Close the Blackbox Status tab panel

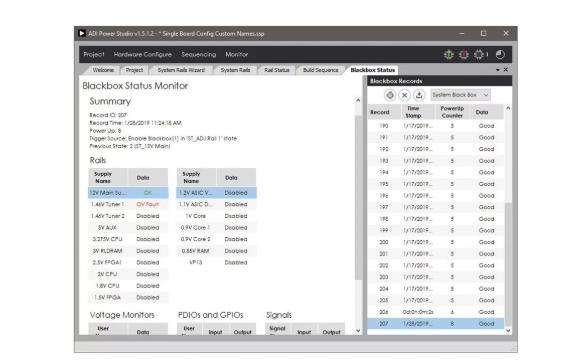[x=506, y=70]
